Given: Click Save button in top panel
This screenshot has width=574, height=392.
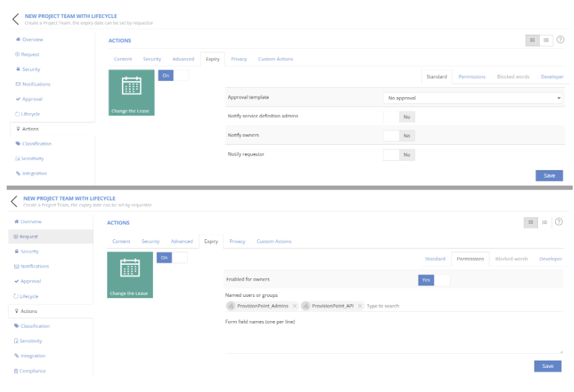Looking at the screenshot, I should 549,176.
